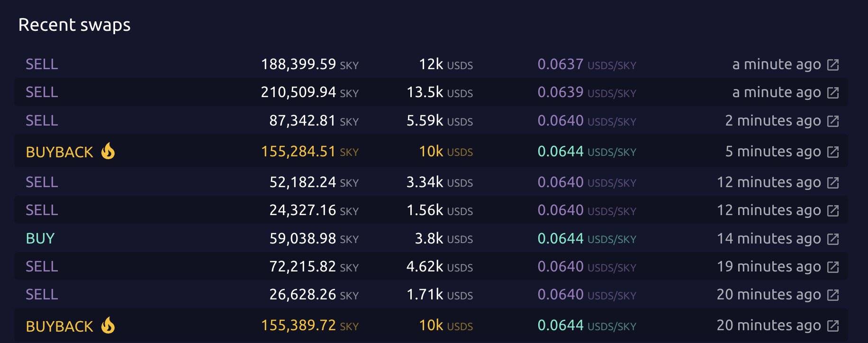Click the green BUY label
868x343 pixels.
40,238
